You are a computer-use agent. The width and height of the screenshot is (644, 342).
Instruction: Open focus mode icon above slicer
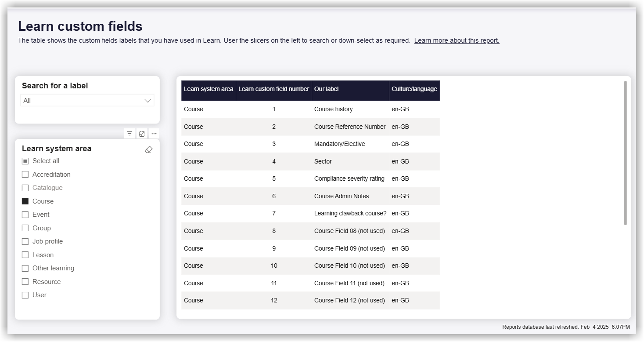(x=142, y=134)
